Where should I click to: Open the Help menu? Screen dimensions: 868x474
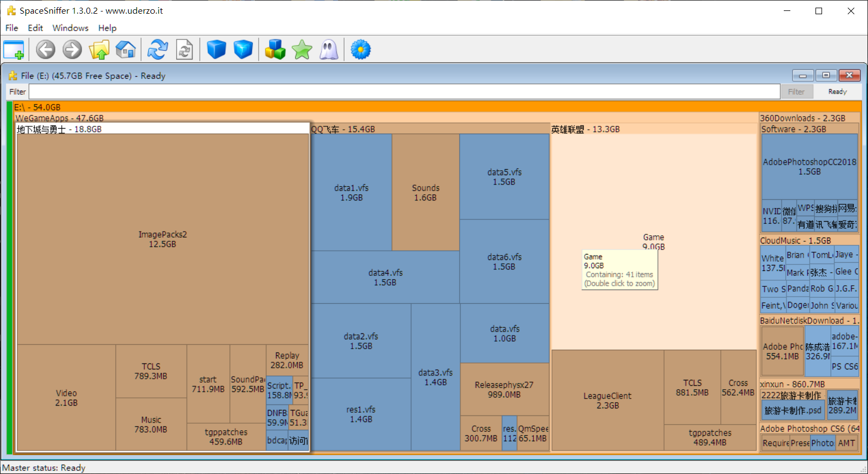point(107,28)
